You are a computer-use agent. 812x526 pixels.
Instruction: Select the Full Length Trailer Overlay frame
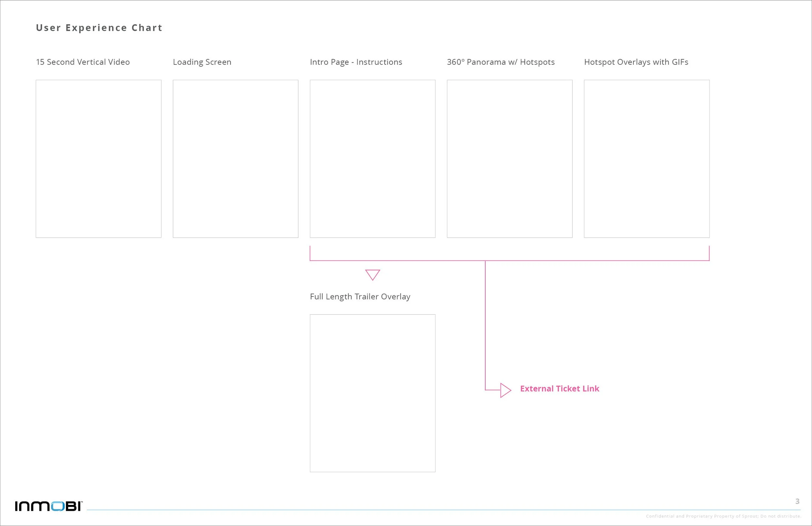click(373, 393)
